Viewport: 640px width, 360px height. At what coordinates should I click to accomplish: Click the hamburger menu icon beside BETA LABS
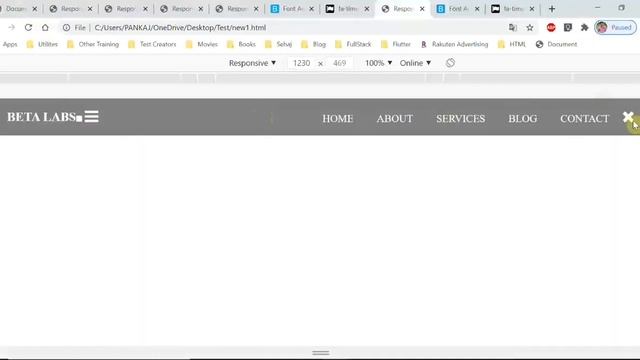pos(91,116)
